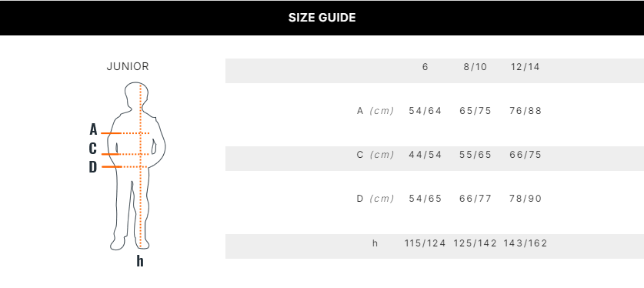
Task: Click the A (cm) row label
Action: click(x=375, y=111)
